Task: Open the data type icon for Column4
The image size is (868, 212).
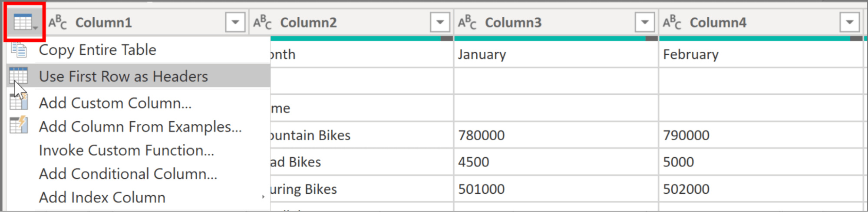Action: pyautogui.click(x=672, y=22)
